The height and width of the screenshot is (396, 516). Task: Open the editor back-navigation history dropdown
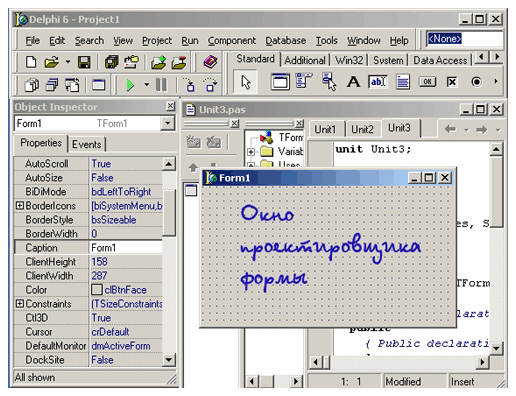click(466, 130)
